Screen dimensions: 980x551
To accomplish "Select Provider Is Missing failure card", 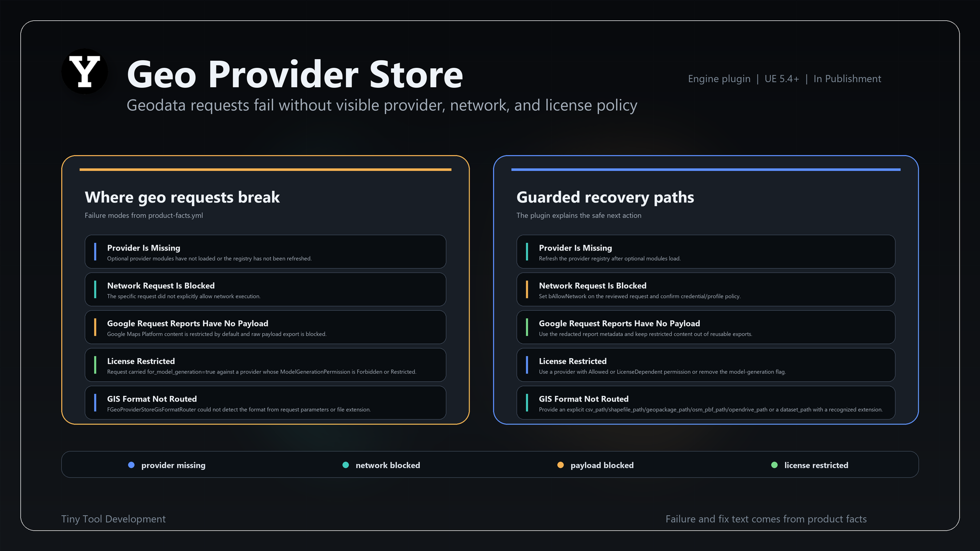I will (x=265, y=252).
